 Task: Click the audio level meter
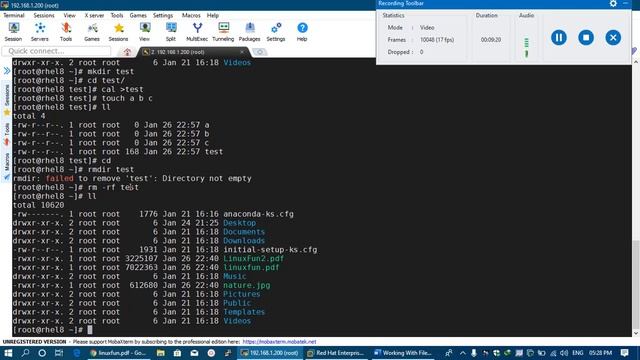tap(527, 47)
